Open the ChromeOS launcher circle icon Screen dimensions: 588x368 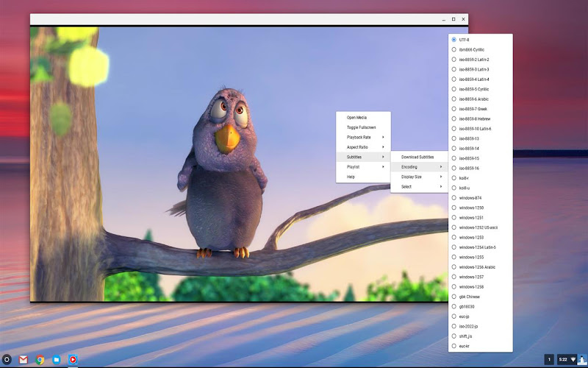click(x=7, y=359)
